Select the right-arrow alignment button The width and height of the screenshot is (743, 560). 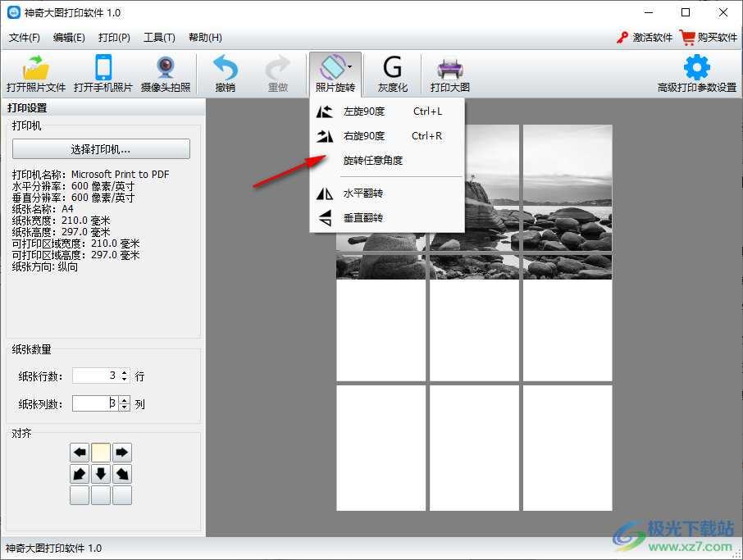122,453
